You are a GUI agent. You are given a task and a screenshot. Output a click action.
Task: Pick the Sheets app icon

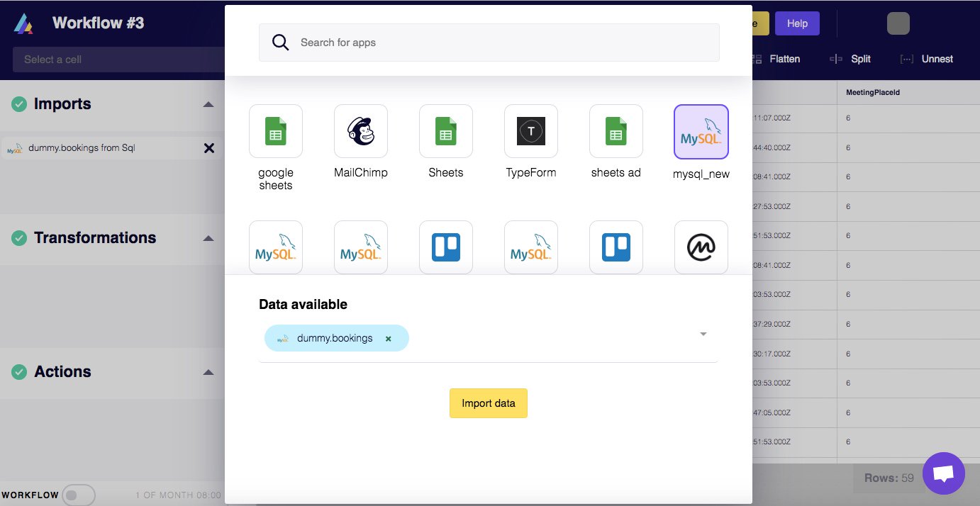pyautogui.click(x=446, y=131)
